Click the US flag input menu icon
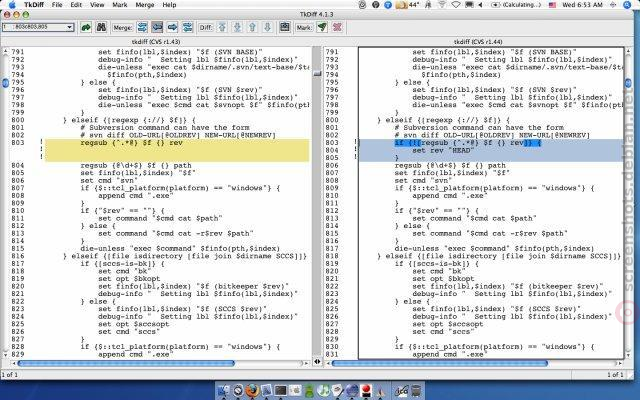This screenshot has height=400, width=640. 552,5
